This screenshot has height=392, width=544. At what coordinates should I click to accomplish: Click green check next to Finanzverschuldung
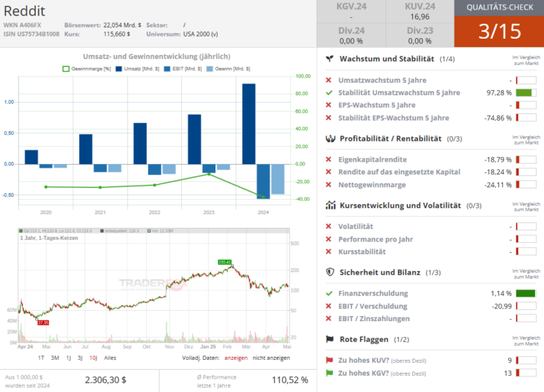[x=329, y=294]
